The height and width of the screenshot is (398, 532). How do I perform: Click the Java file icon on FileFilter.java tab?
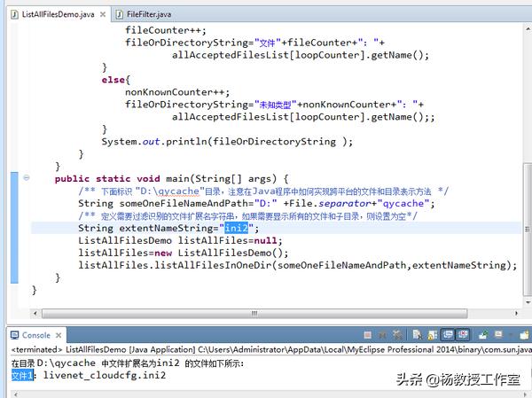click(119, 14)
